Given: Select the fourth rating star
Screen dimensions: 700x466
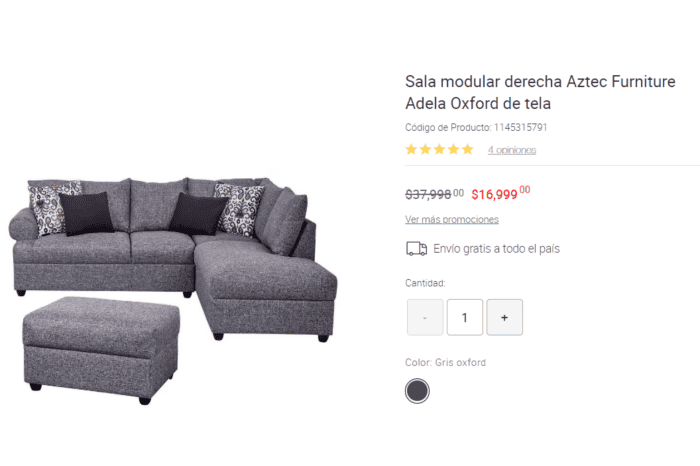Looking at the screenshot, I should point(454,150).
